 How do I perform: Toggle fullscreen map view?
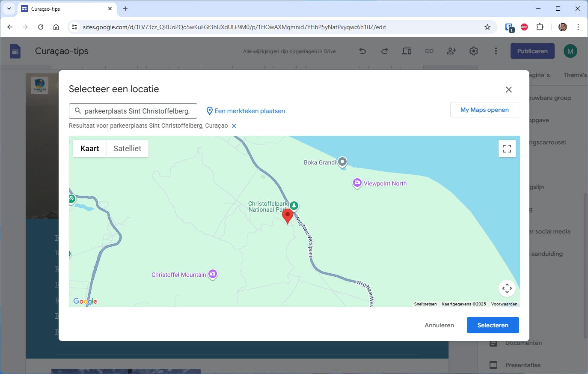pos(507,149)
